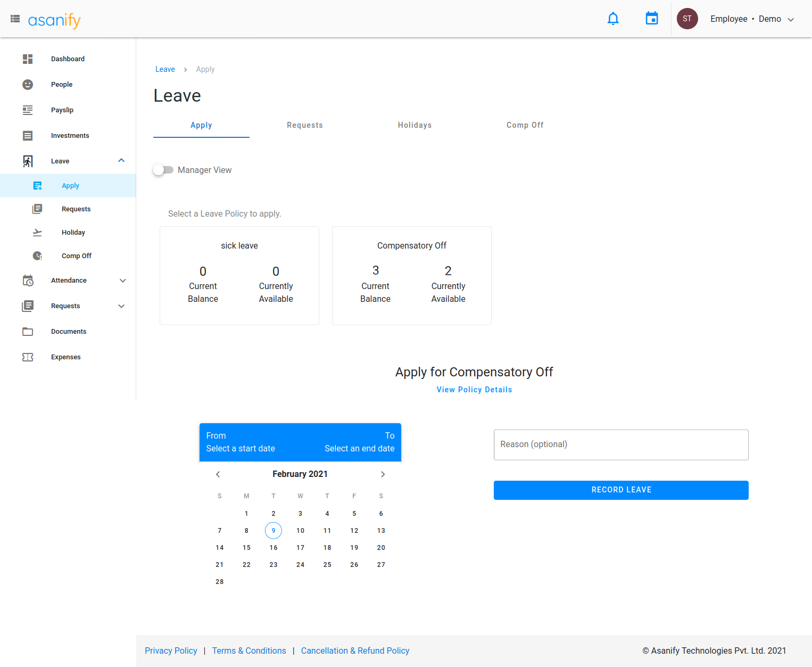Open the View Policy Details link
The width and height of the screenshot is (812, 667).
pos(474,390)
